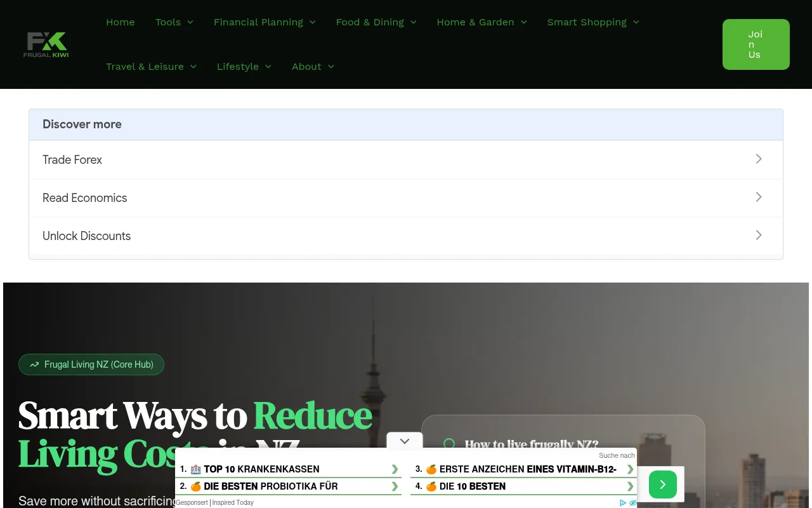The width and height of the screenshot is (812, 508).
Task: Click arrow icon in Unlock Discounts row
Action: pyautogui.click(x=759, y=235)
